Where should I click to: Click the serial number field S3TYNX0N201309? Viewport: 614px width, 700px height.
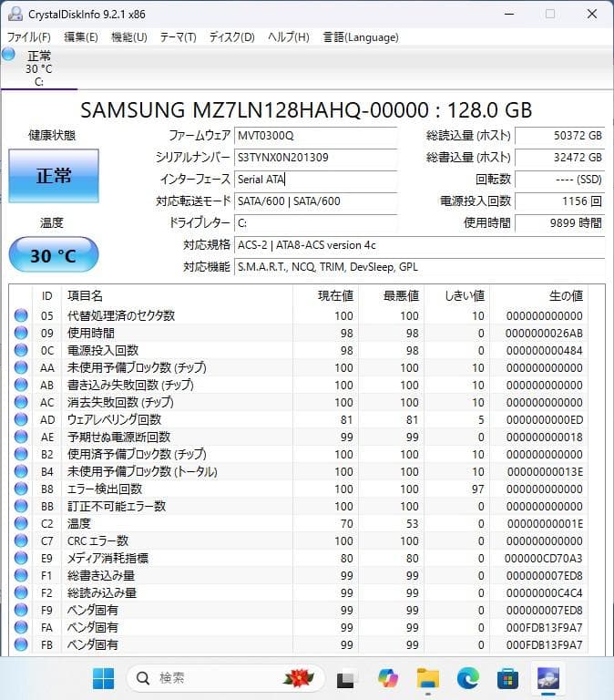(315, 158)
